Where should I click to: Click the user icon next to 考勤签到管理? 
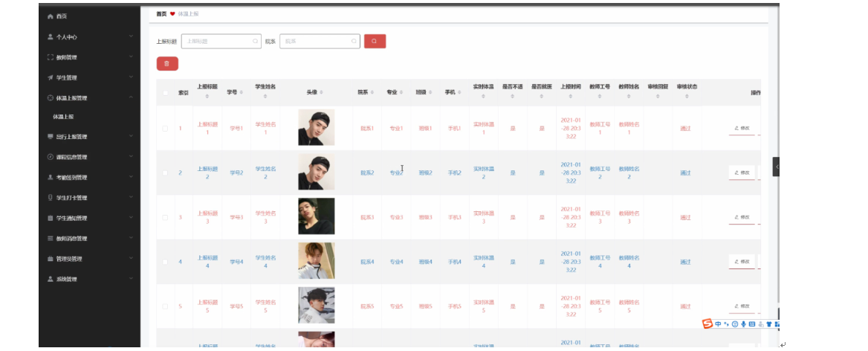pyautogui.click(x=51, y=178)
